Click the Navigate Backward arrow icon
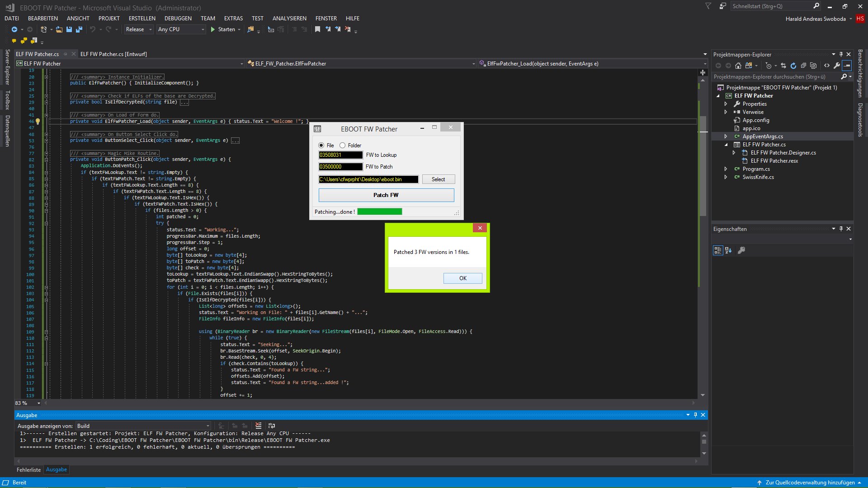 pos(14,29)
